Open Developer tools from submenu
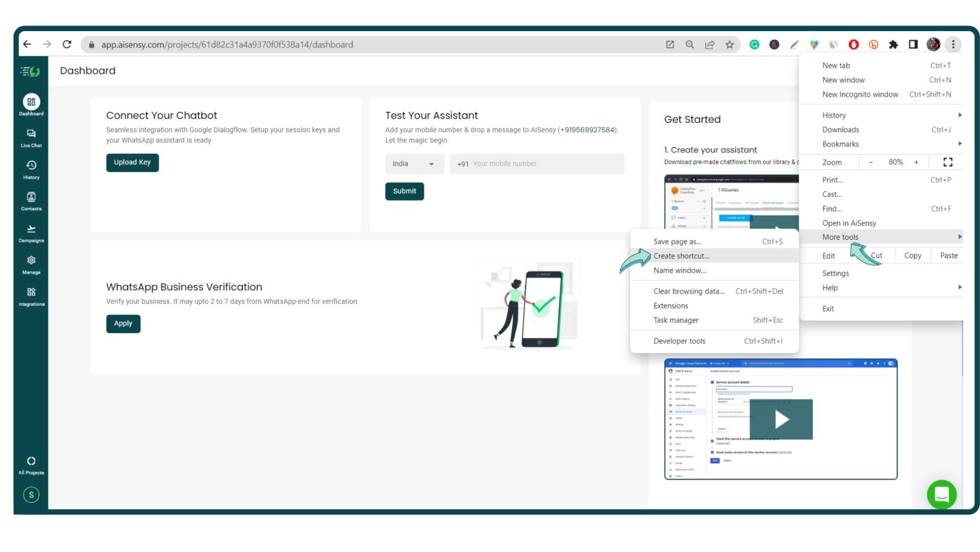980x552 pixels. 714,341
